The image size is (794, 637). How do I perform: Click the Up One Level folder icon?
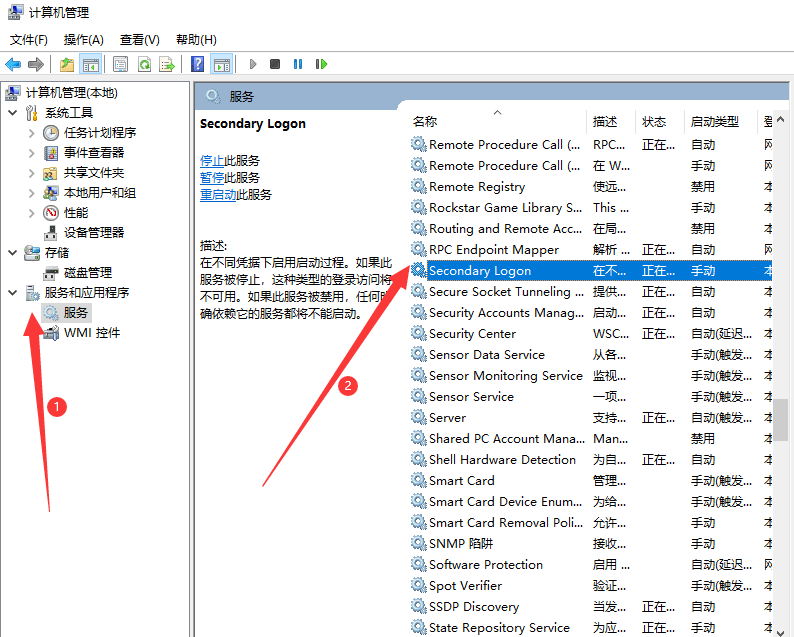(x=66, y=64)
